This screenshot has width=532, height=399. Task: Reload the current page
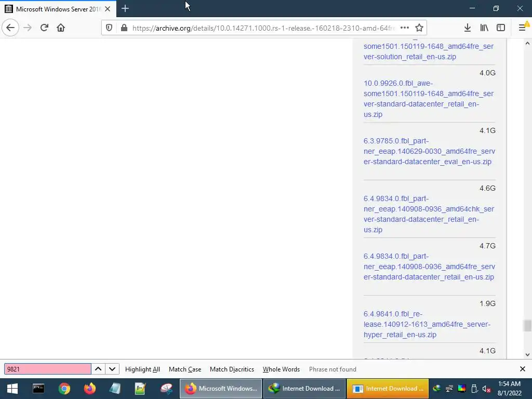[44, 28]
